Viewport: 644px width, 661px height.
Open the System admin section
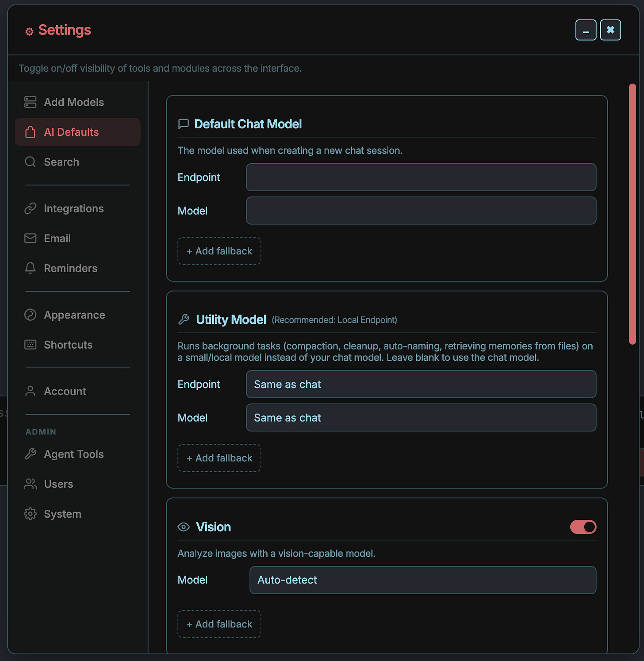point(78,514)
